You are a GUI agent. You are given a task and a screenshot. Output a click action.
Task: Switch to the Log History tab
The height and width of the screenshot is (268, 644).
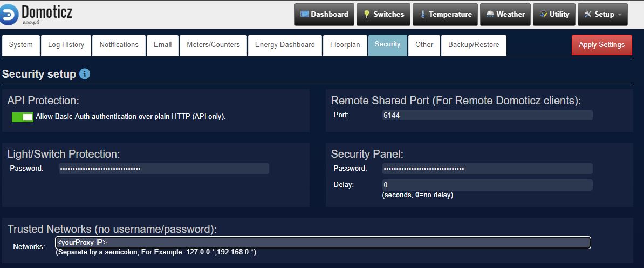click(66, 45)
